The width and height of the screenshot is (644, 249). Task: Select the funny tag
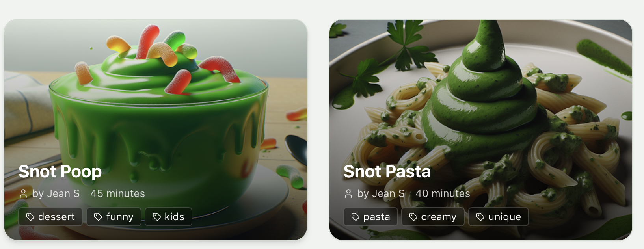tap(114, 217)
